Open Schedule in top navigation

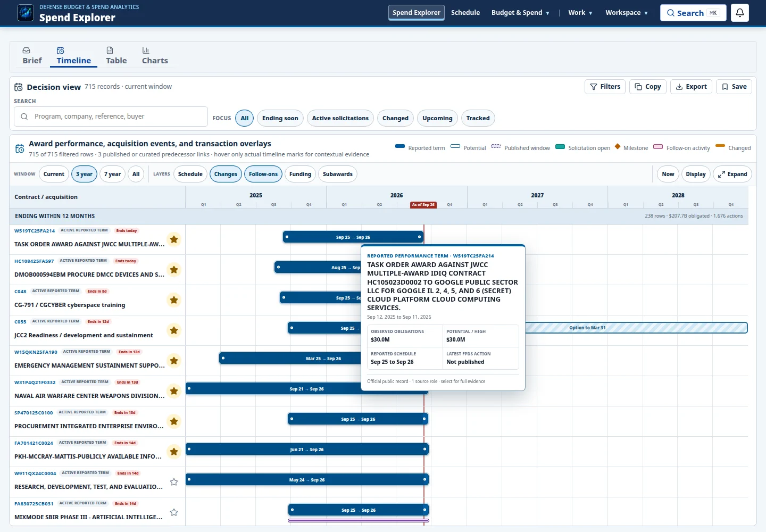click(x=465, y=13)
